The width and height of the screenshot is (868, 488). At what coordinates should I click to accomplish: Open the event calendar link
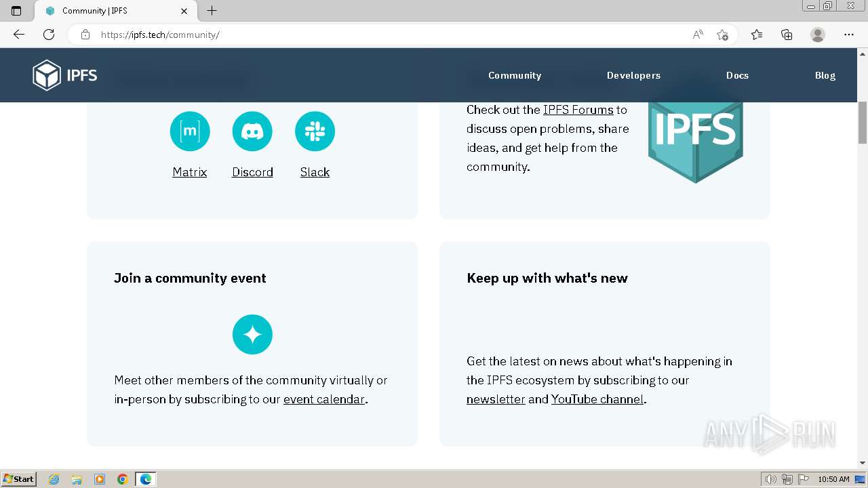click(x=324, y=399)
